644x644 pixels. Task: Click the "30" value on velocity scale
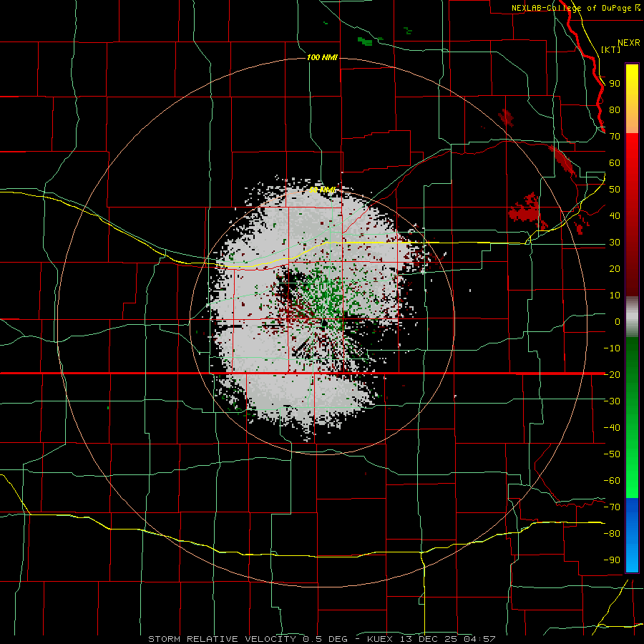click(x=615, y=243)
